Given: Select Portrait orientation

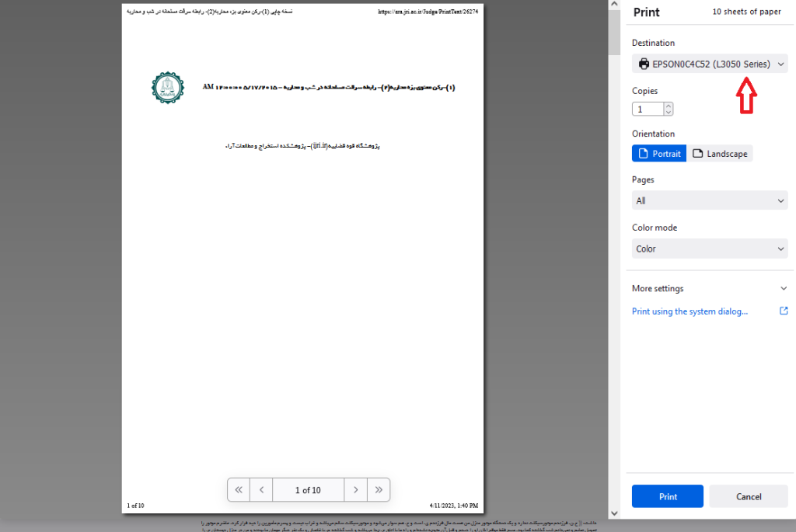Looking at the screenshot, I should click(659, 154).
